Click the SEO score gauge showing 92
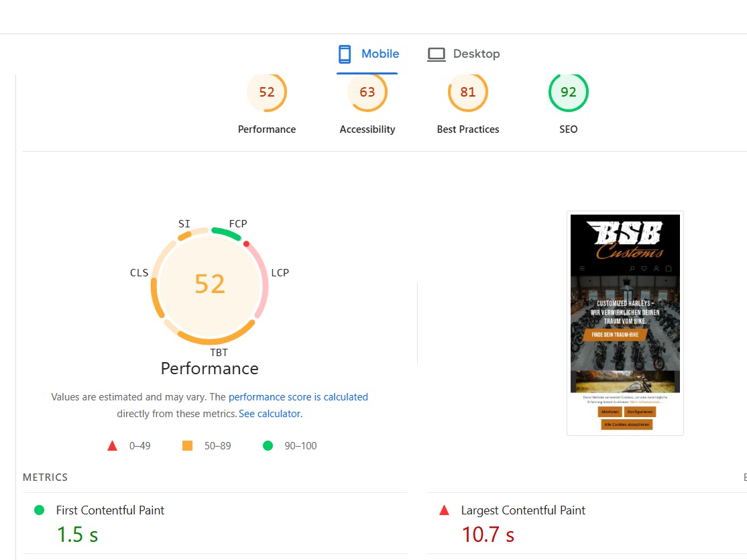 pyautogui.click(x=569, y=93)
